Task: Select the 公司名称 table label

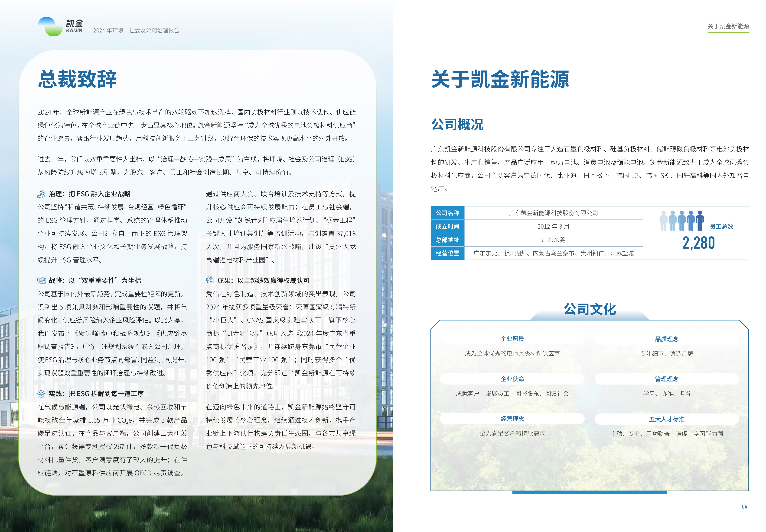Action: (x=447, y=213)
